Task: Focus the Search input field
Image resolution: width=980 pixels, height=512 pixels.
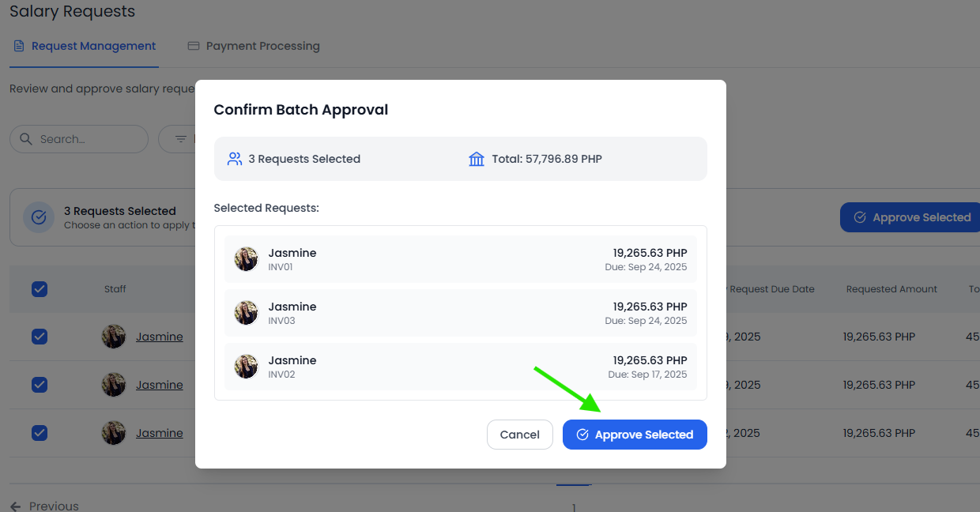Action: tap(87, 139)
